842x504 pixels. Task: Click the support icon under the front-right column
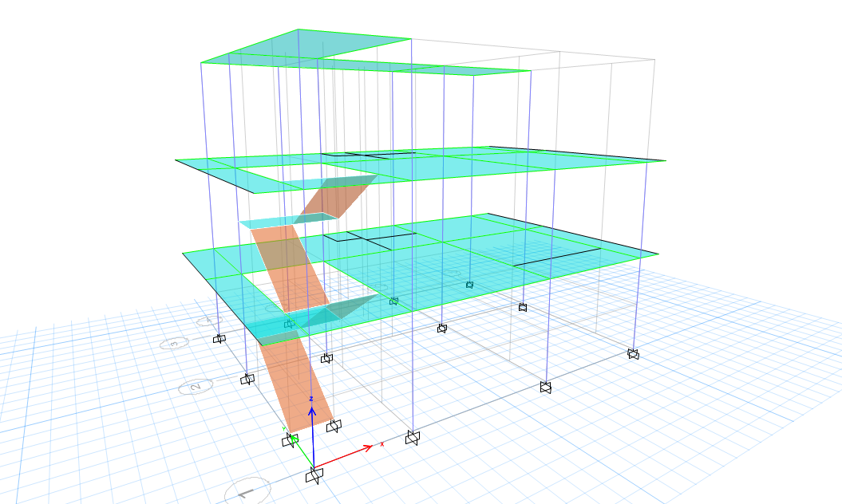pyautogui.click(x=546, y=387)
